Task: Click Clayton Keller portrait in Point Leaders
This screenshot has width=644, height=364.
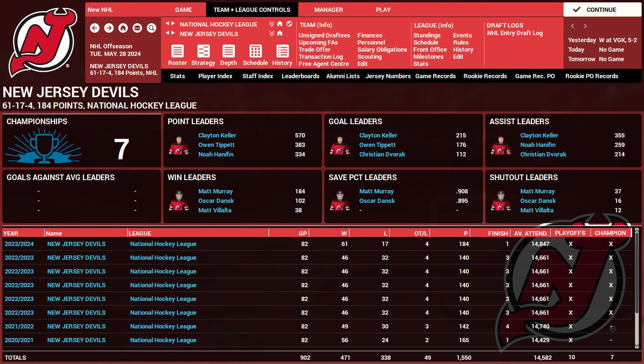Action: 179,146
